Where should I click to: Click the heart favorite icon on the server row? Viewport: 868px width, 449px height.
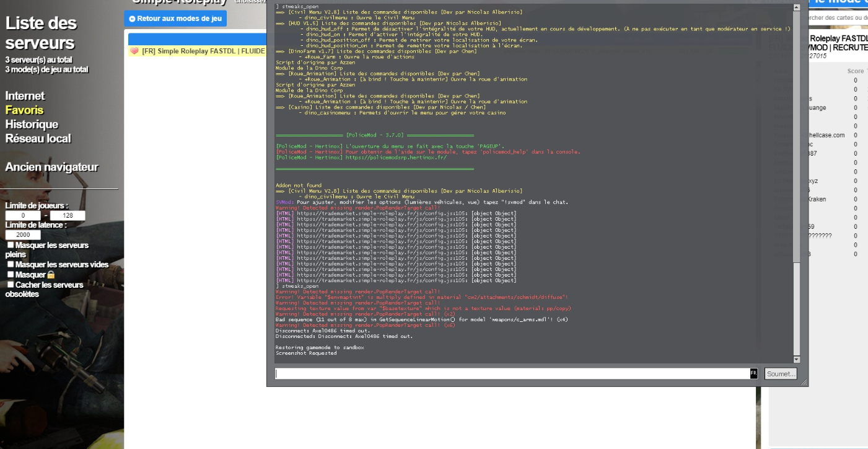coord(134,51)
